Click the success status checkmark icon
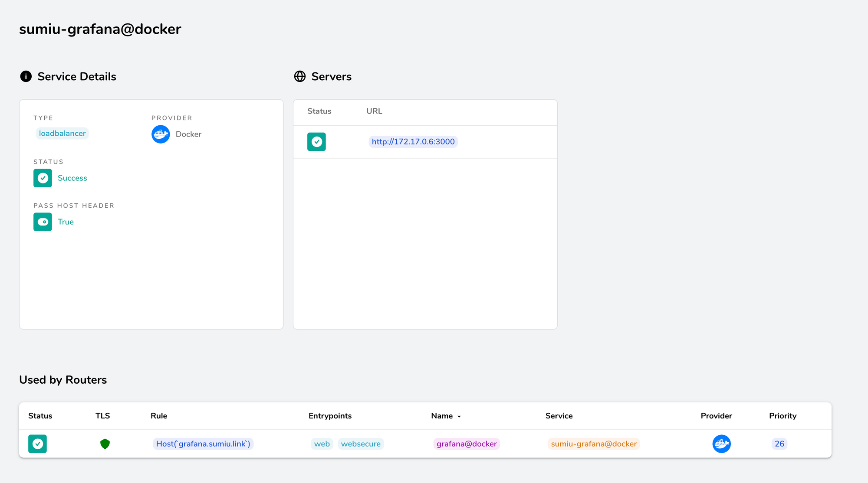This screenshot has width=868, height=483. click(42, 178)
